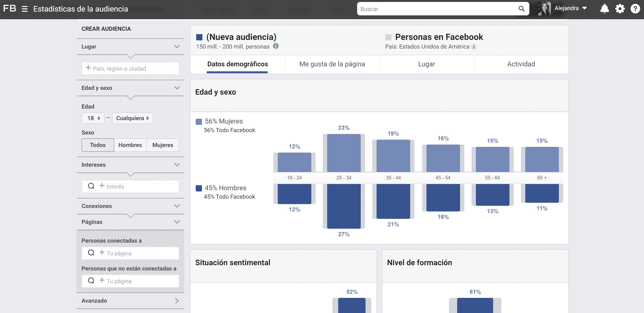Click País, región o ciudad field
Viewport: 644px width, 313px height.
(x=130, y=68)
